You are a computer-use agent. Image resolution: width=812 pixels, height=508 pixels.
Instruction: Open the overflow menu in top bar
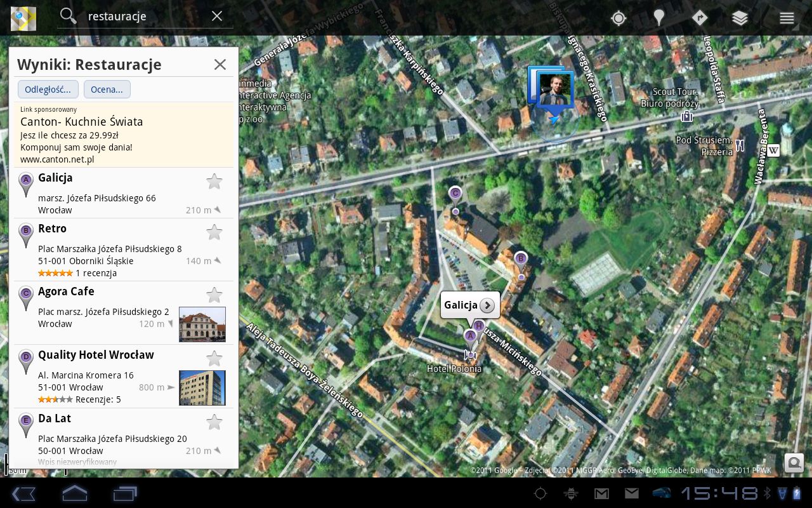[787, 18]
